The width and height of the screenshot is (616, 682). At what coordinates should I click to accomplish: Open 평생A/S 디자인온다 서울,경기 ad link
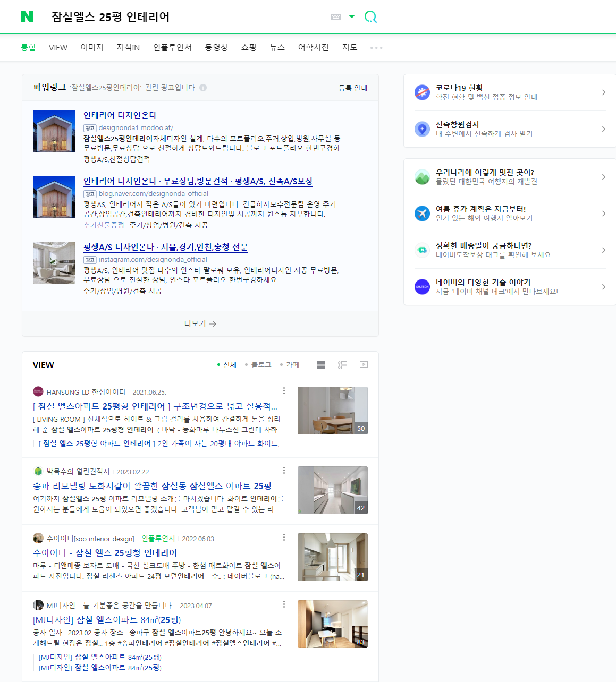(165, 247)
